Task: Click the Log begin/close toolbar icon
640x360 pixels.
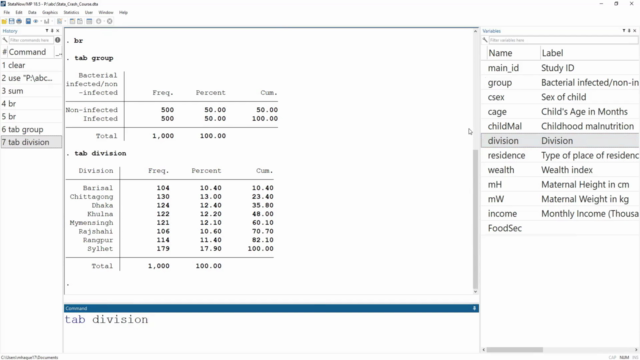Action: (x=28, y=21)
